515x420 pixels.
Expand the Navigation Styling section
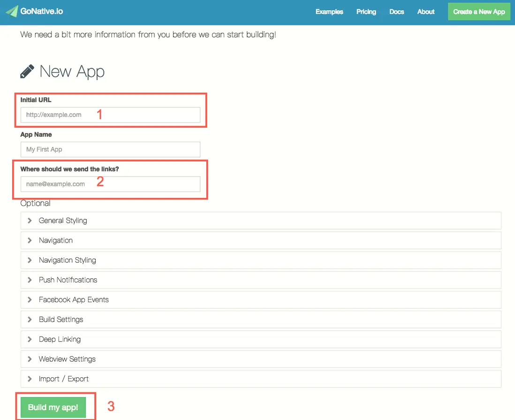[261, 260]
